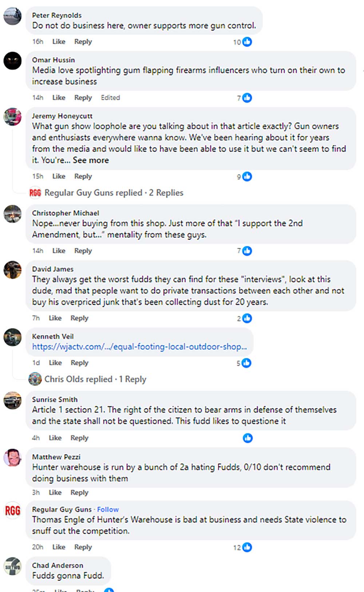Screen dimensions: 364x592
Task: View edit history via 'Edited' on Omar's comment
Action: point(110,98)
